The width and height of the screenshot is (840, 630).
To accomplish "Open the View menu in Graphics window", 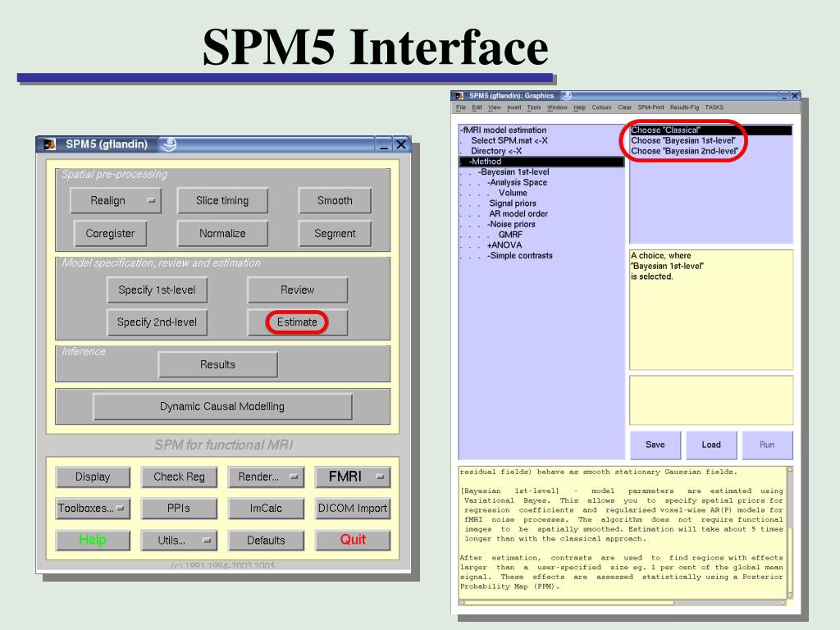I will (x=495, y=107).
